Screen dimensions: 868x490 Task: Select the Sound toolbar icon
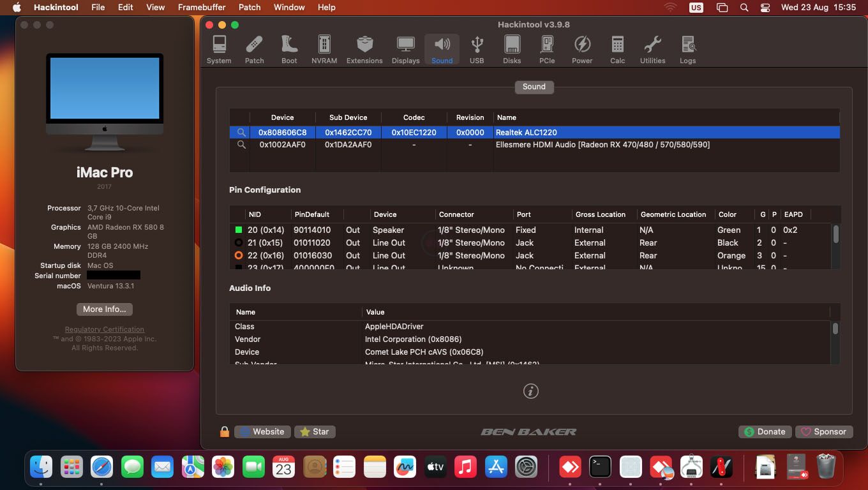pyautogui.click(x=442, y=50)
